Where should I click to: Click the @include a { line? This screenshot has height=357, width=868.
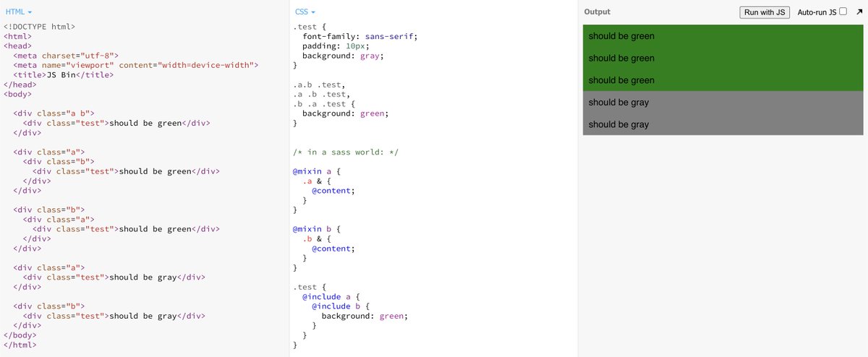pos(331,296)
